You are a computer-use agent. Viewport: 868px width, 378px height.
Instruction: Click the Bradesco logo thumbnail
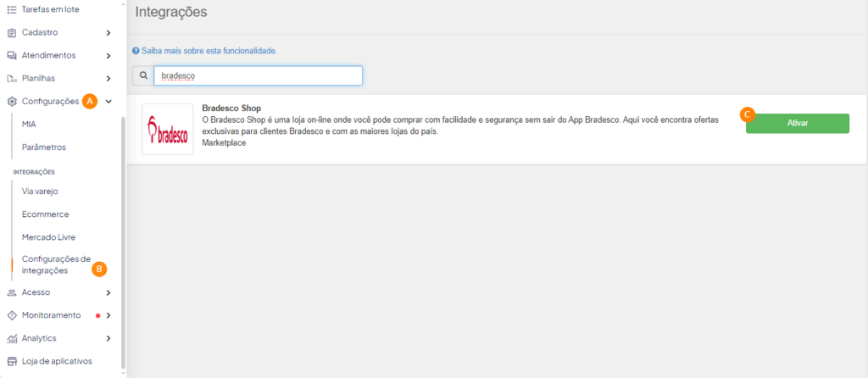[168, 130]
